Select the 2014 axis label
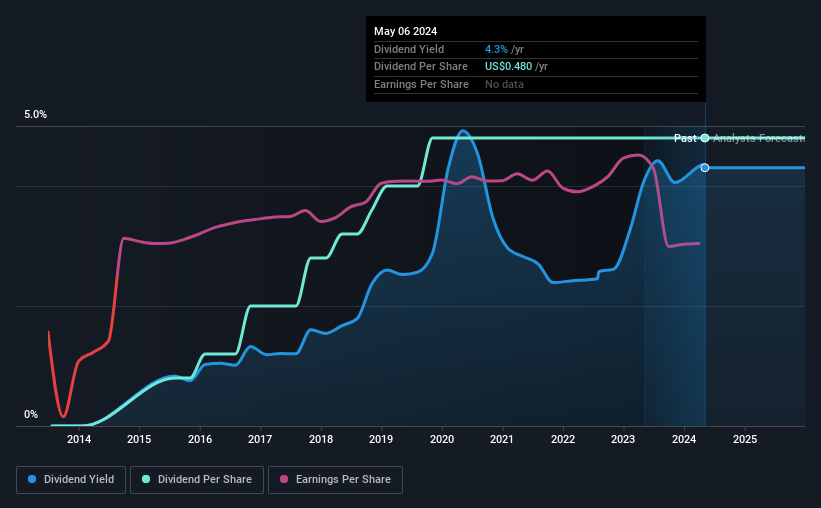Viewport: 821px width, 508px height. pyautogui.click(x=79, y=439)
